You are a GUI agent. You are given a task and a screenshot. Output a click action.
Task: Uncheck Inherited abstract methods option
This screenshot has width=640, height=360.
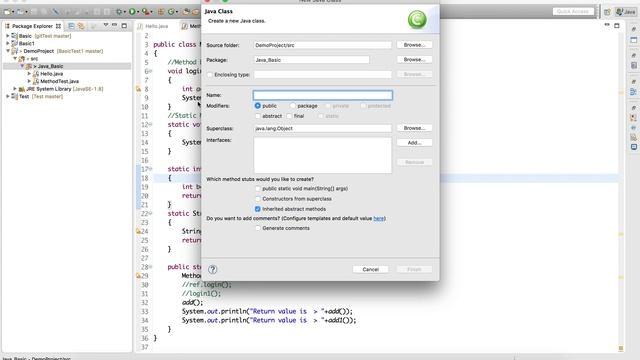click(258, 209)
